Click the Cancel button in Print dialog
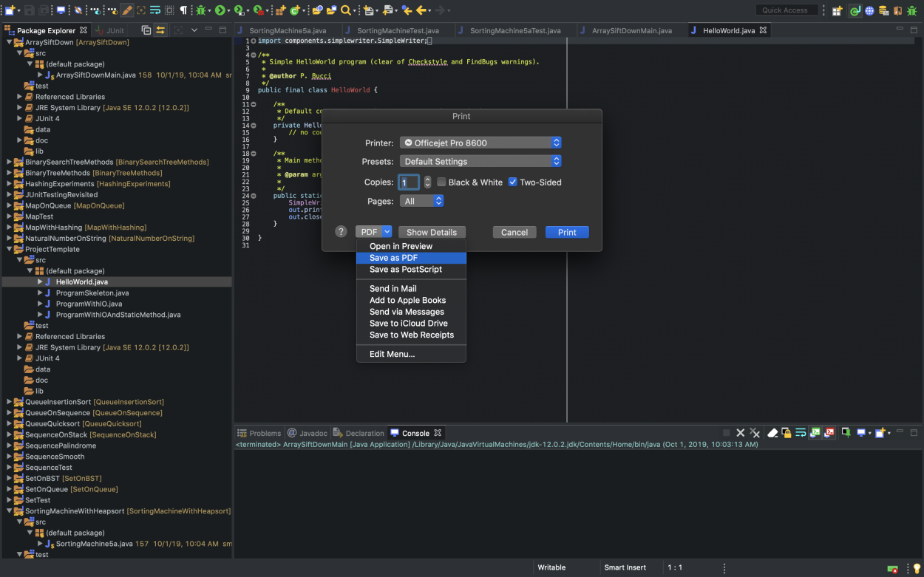 [x=514, y=232]
